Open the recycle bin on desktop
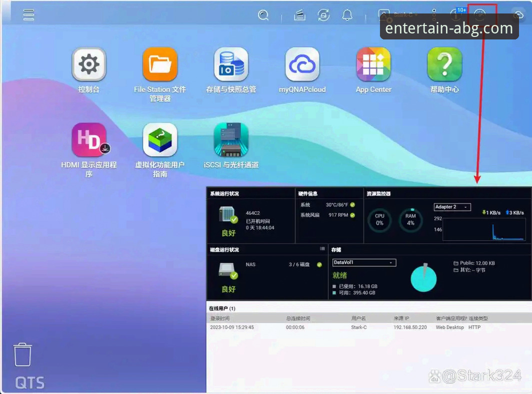 click(x=22, y=355)
